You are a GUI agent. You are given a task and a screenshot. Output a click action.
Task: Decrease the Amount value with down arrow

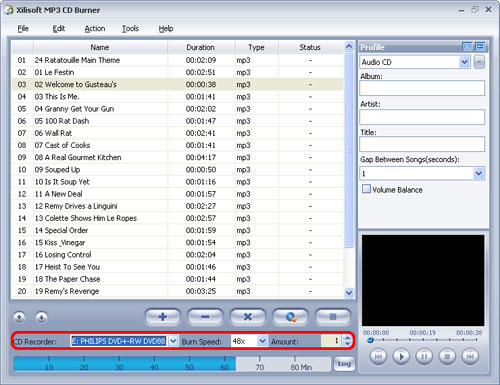pos(348,344)
